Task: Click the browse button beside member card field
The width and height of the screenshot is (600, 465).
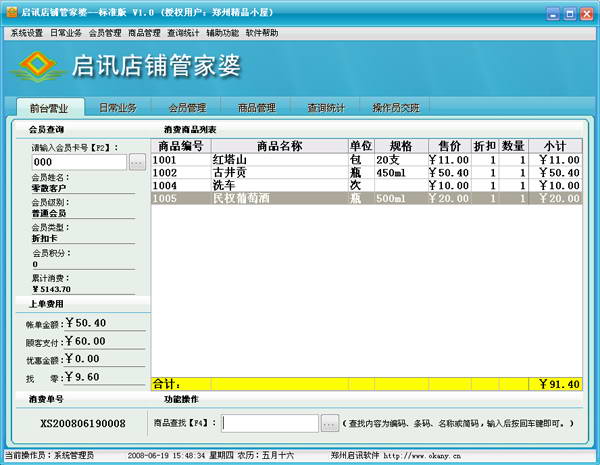Action: click(x=137, y=162)
